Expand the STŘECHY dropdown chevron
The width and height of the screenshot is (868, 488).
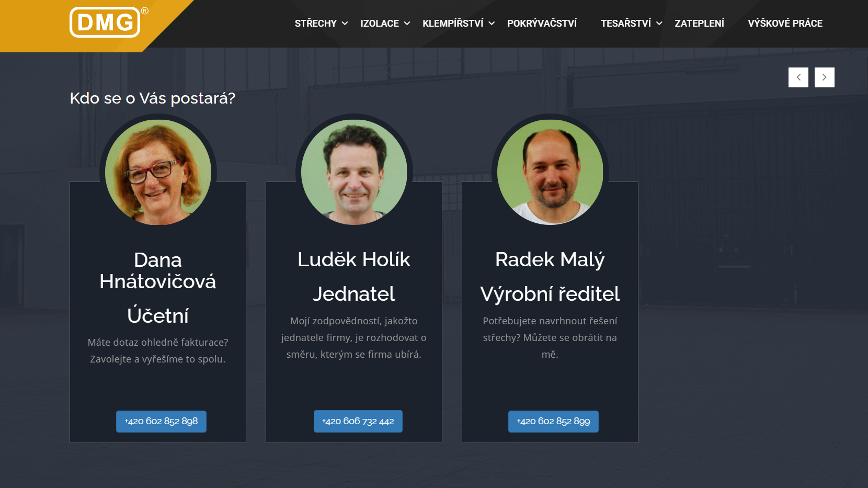345,24
